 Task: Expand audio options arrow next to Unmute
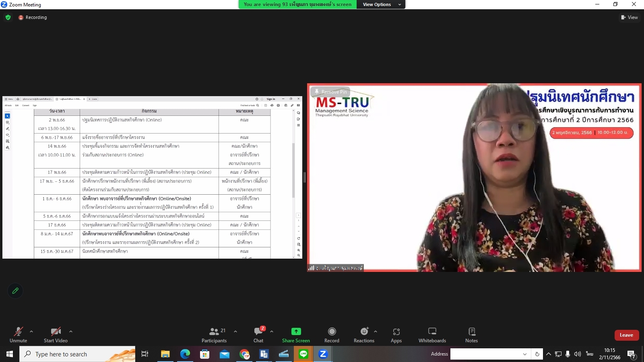click(31, 331)
